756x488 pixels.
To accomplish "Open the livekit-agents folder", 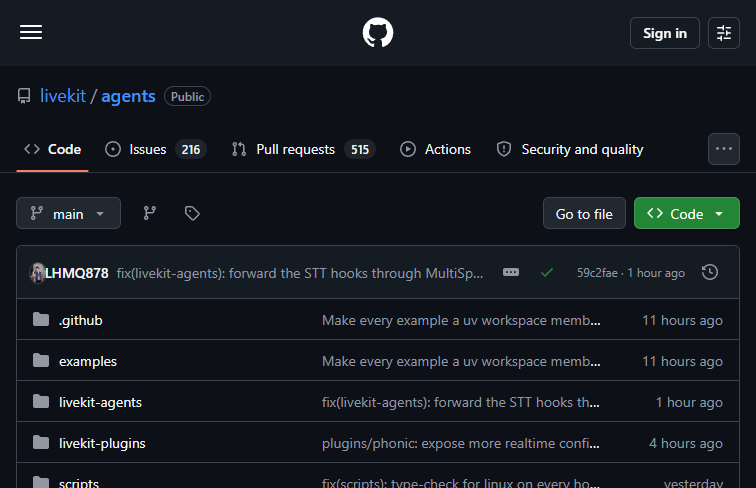I will point(100,402).
